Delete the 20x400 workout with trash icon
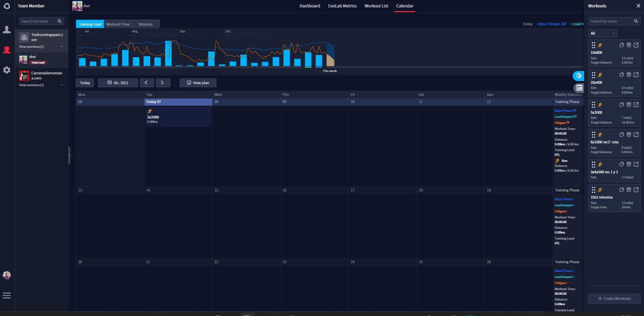This screenshot has width=644, height=316. pos(629,75)
